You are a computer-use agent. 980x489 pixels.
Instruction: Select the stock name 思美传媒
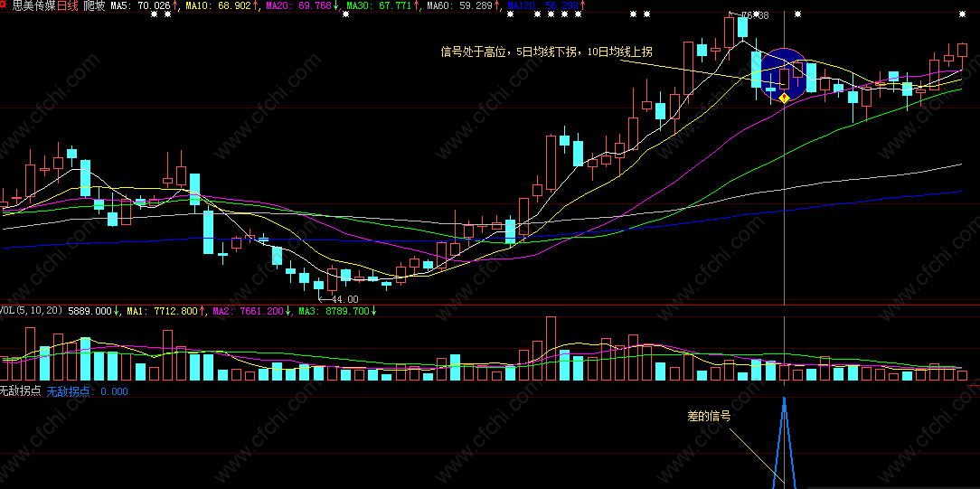(33, 5)
